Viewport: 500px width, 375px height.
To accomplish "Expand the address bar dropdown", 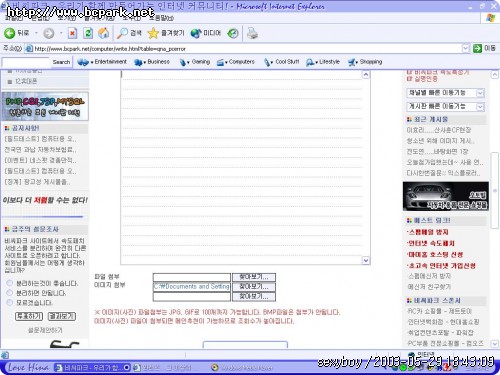I will 466,49.
